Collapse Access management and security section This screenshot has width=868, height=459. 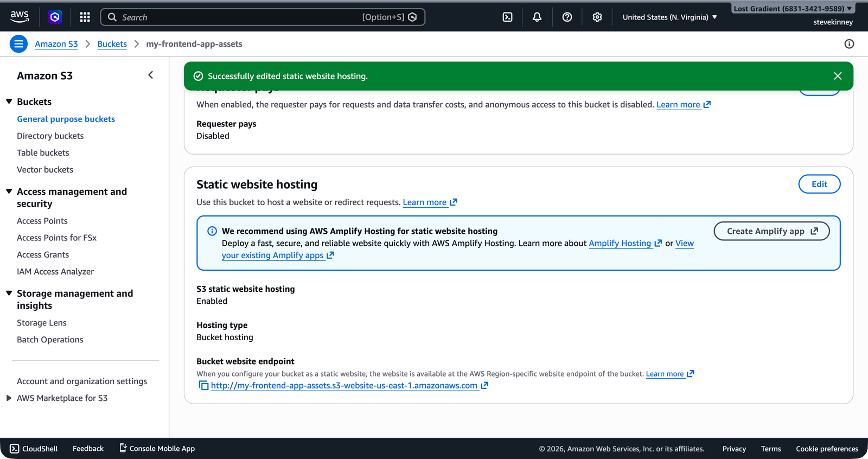(x=9, y=192)
